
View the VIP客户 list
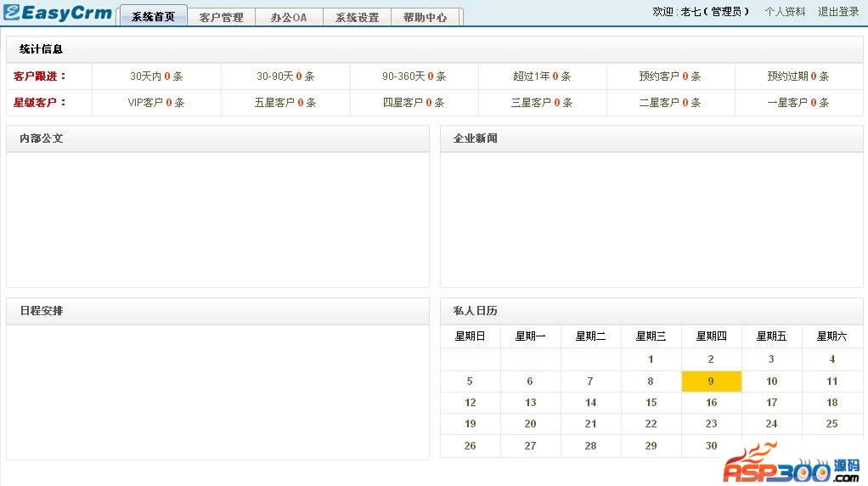(156, 103)
